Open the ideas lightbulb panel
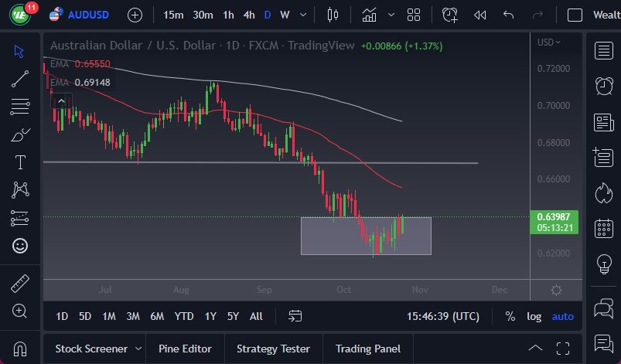621x364 pixels. click(x=603, y=264)
